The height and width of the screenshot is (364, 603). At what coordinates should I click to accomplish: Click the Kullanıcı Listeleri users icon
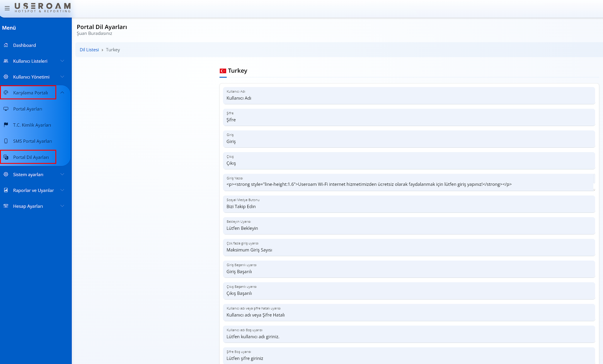(6, 61)
